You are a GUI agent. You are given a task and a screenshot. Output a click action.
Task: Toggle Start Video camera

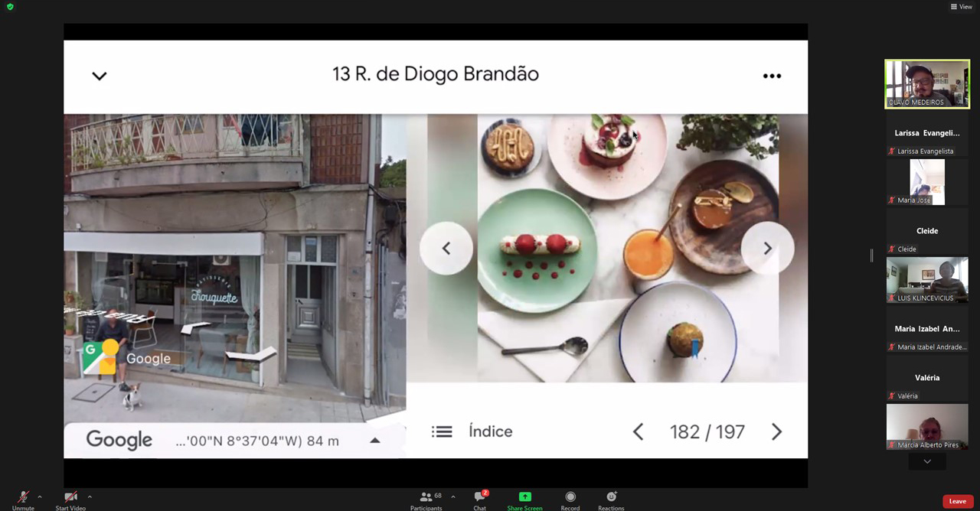pos(70,497)
